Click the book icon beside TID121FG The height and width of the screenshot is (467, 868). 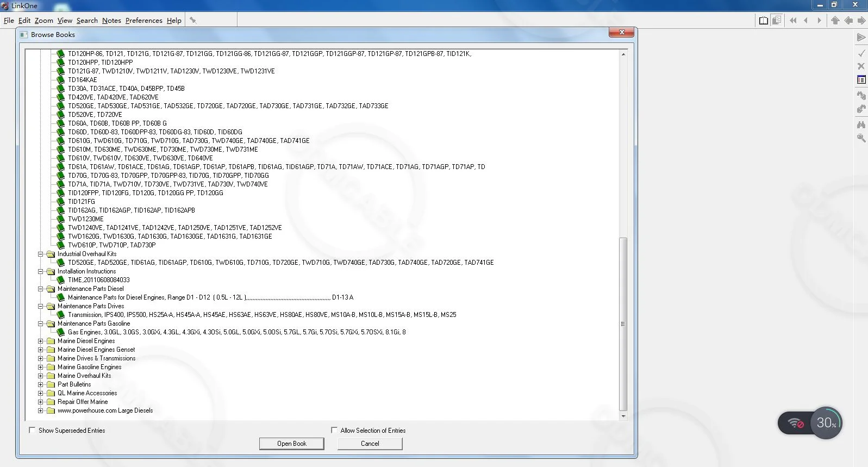(61, 202)
